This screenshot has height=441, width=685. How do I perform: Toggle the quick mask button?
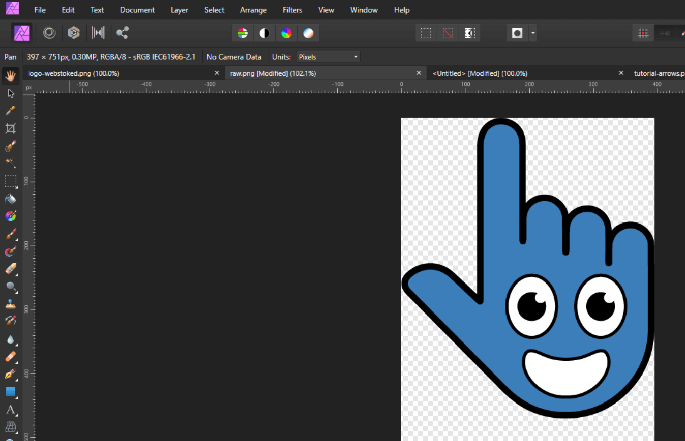pyautogui.click(x=517, y=33)
